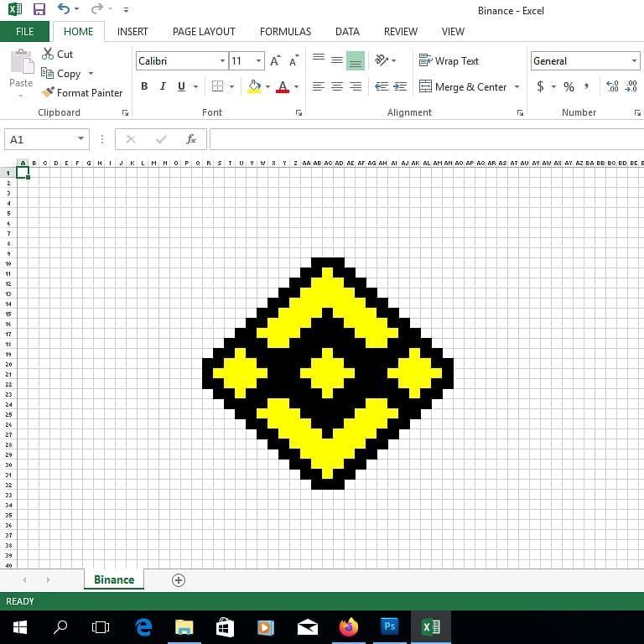Image resolution: width=644 pixels, height=644 pixels.
Task: Switch to the INSERT ribbon tab
Action: click(x=132, y=32)
